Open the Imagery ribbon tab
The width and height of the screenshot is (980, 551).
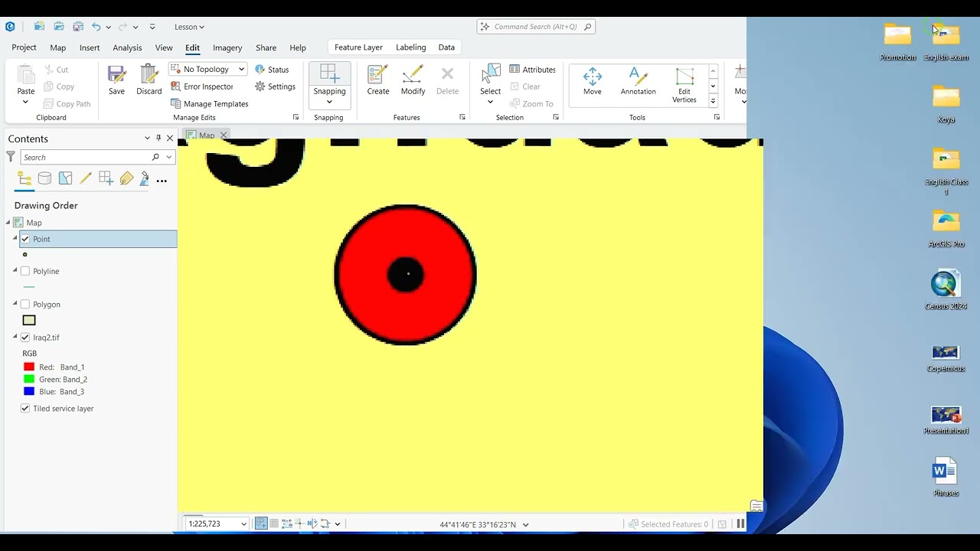[x=227, y=47]
